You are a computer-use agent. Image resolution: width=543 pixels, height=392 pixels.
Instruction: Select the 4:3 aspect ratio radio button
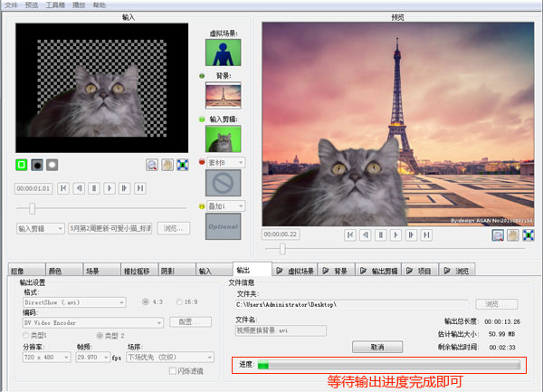pos(146,302)
